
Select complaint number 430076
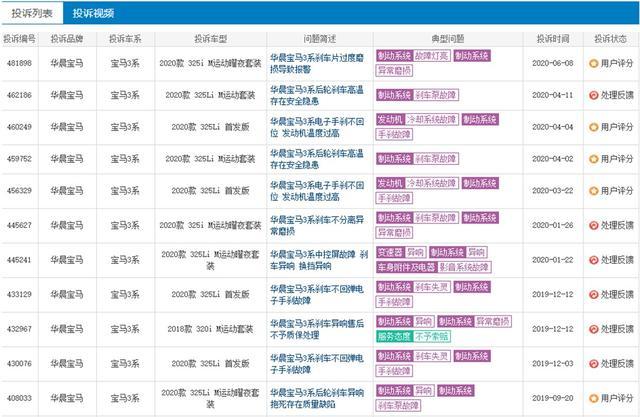point(19,364)
